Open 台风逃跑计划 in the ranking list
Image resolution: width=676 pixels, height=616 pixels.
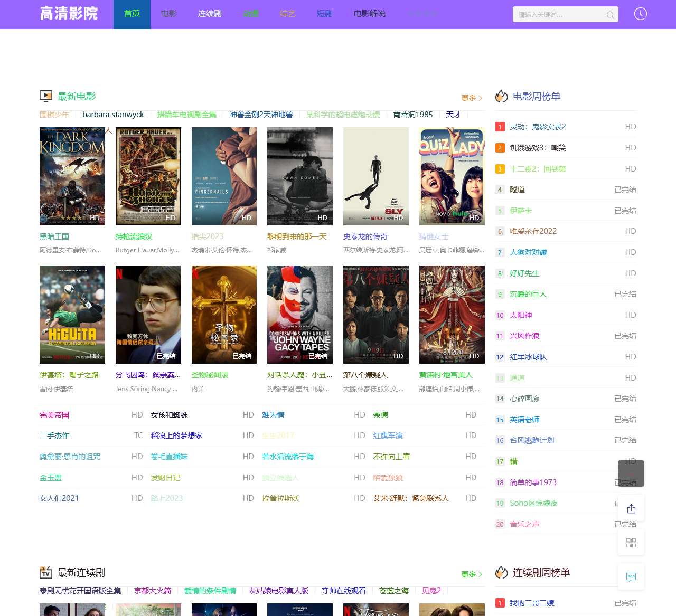532,440
